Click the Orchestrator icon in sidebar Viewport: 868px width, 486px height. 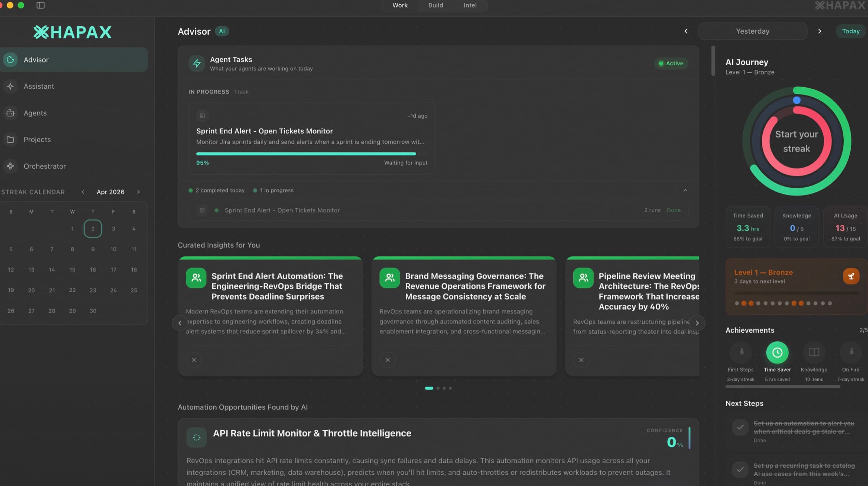point(10,166)
